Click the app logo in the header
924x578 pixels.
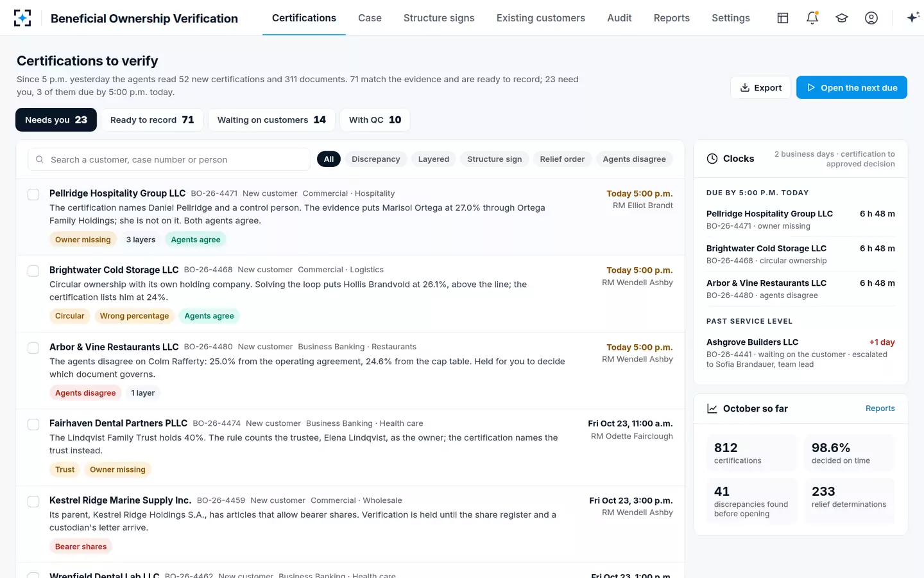click(x=22, y=18)
